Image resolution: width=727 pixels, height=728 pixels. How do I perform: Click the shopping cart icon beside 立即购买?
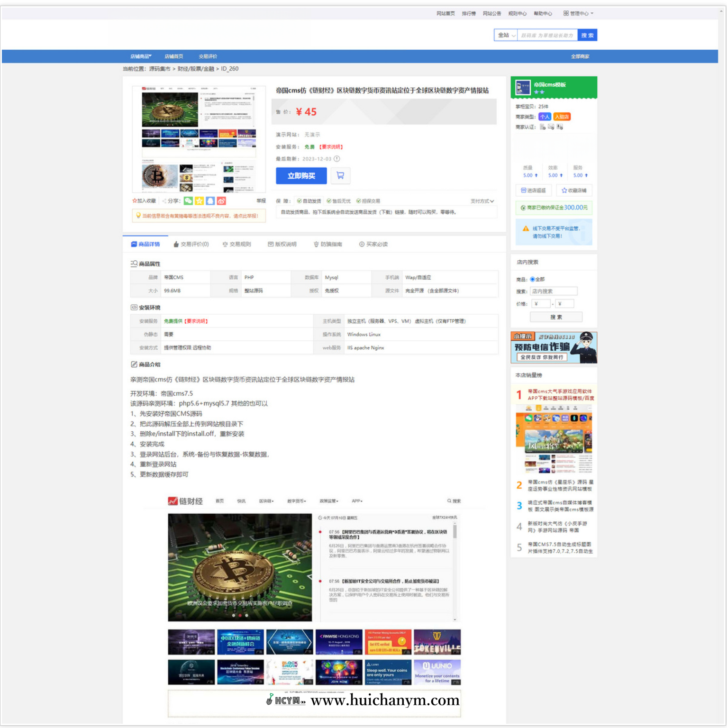pos(340,176)
